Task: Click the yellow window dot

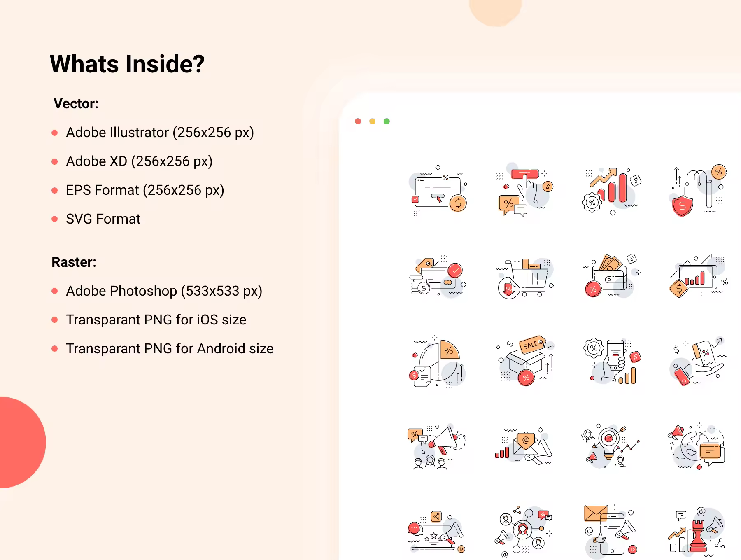Action: point(372,121)
